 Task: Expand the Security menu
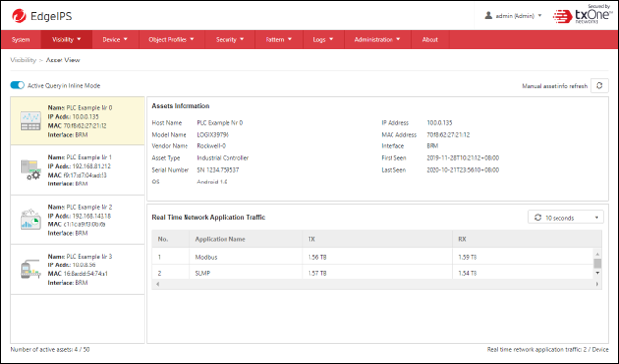pos(229,39)
